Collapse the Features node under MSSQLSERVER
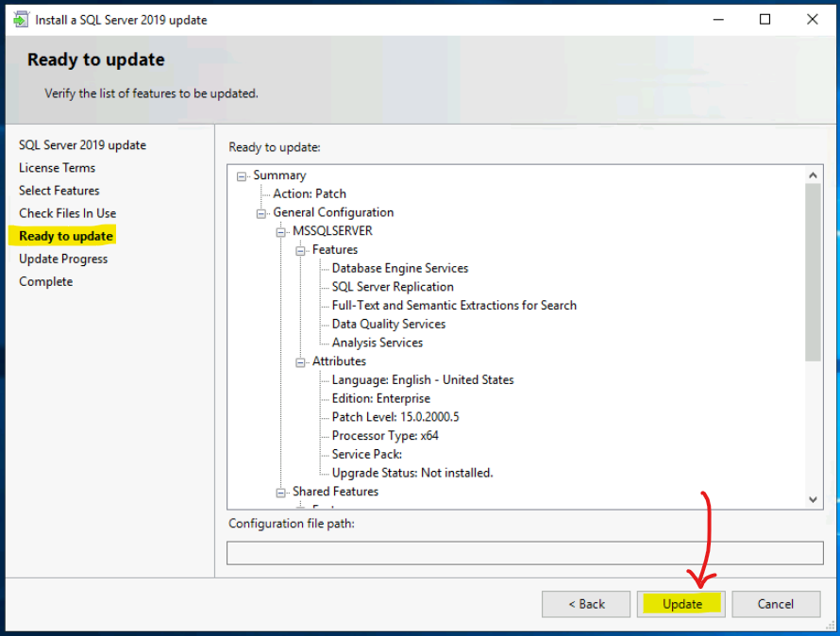This screenshot has width=840, height=636. [x=300, y=251]
